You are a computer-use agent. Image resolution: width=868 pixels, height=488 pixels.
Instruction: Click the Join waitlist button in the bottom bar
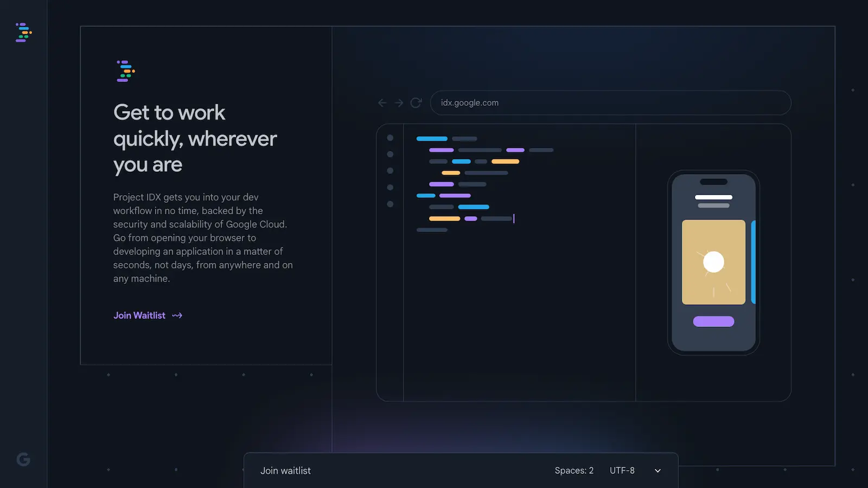(x=285, y=471)
